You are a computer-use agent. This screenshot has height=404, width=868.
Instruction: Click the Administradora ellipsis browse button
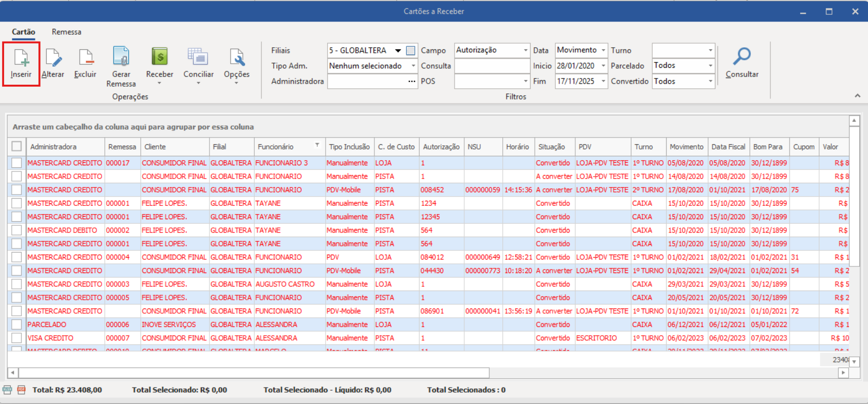[412, 82]
